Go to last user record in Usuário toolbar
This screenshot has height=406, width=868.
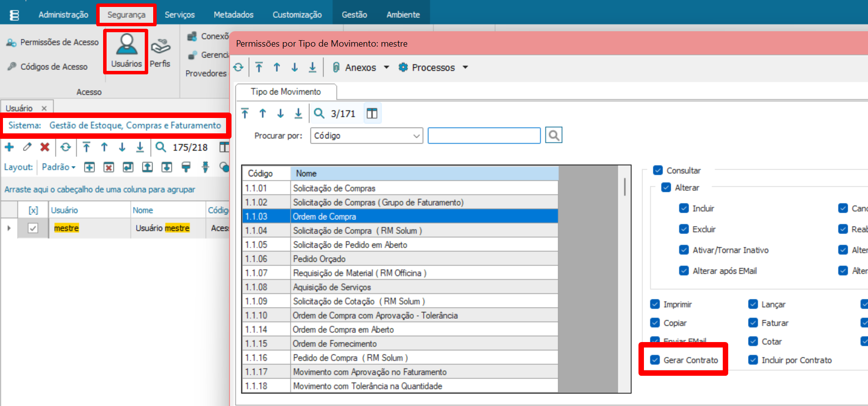(140, 147)
